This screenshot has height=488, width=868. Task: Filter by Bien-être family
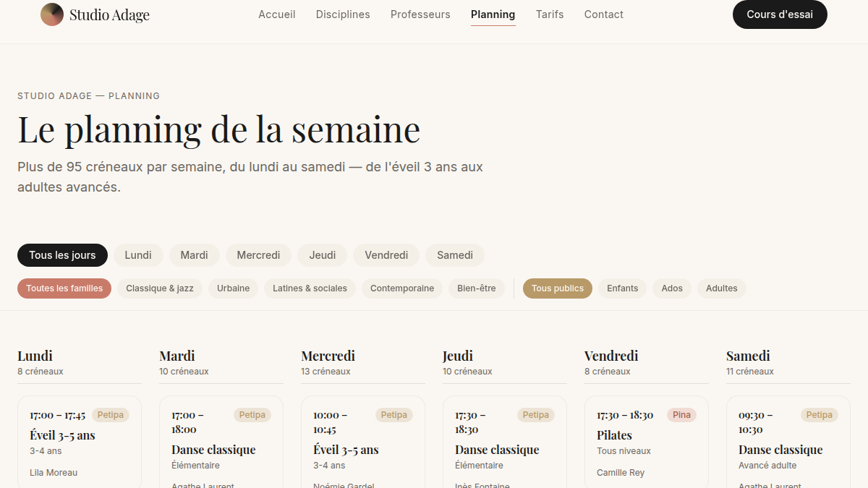click(x=477, y=288)
